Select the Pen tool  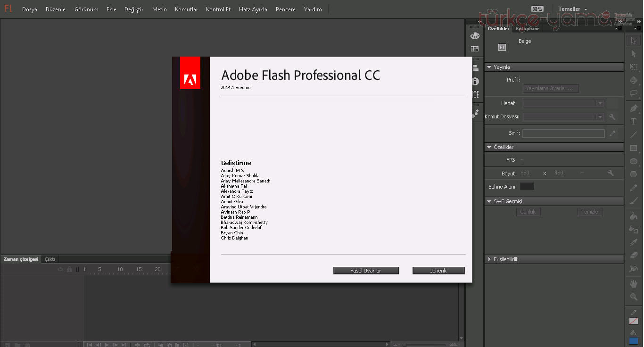(634, 108)
